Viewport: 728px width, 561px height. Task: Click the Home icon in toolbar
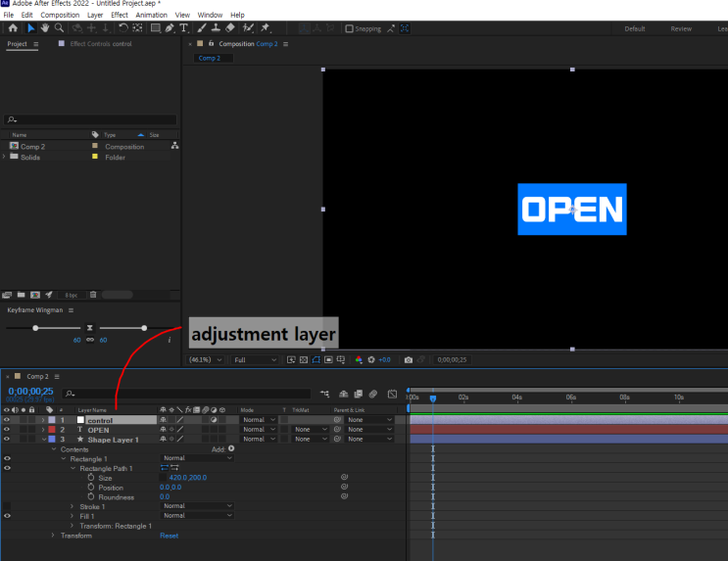pyautogui.click(x=12, y=28)
